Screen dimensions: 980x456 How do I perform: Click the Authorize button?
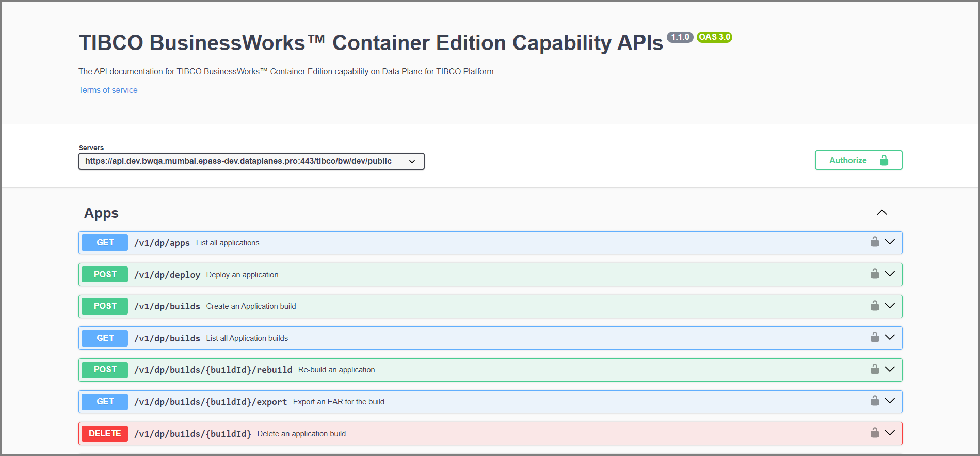pos(858,160)
